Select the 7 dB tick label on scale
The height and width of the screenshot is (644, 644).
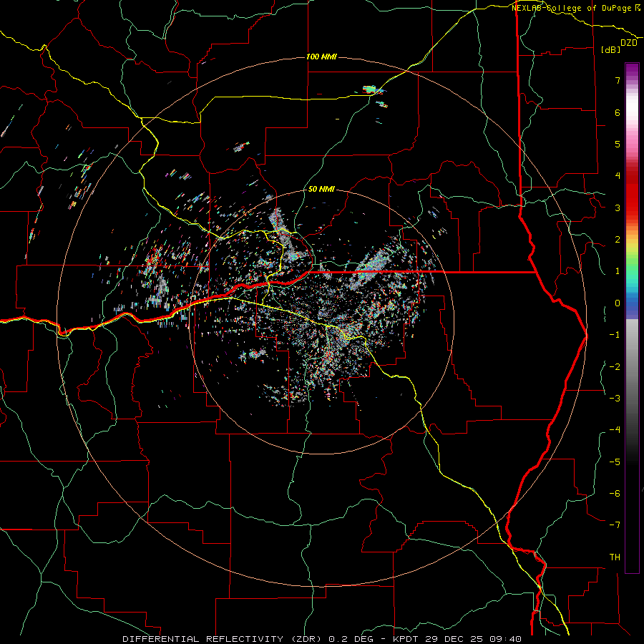[618, 80]
